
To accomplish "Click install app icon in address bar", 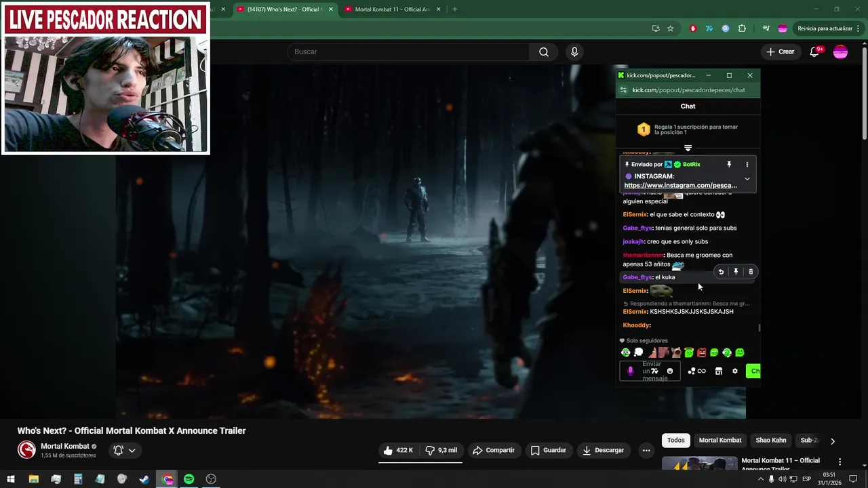I will pyautogui.click(x=655, y=28).
